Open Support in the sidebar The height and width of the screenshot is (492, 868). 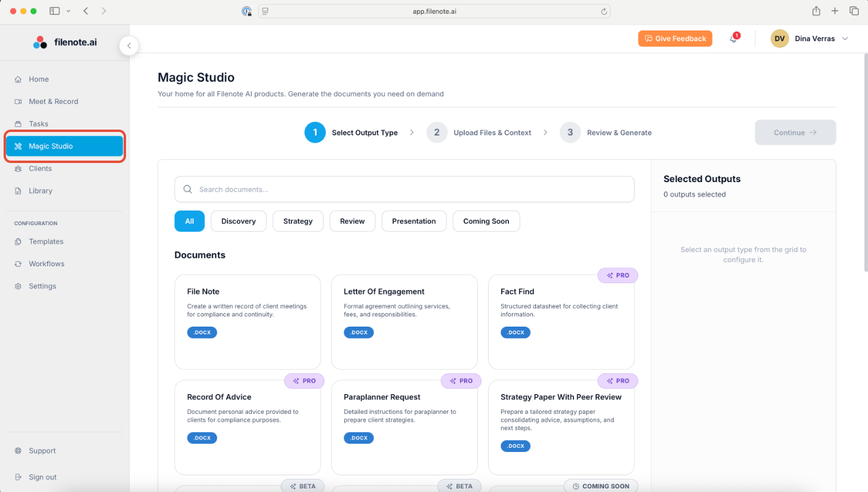point(65,451)
